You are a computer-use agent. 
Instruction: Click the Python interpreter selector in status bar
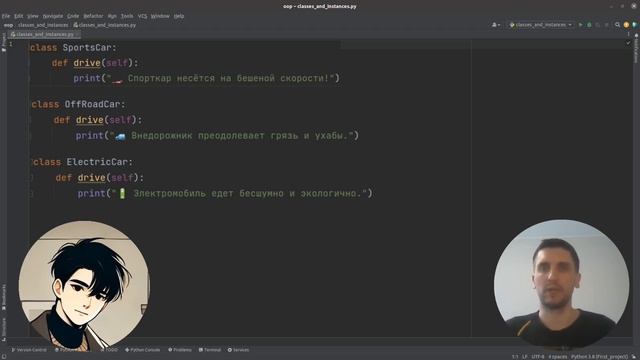pos(600,357)
